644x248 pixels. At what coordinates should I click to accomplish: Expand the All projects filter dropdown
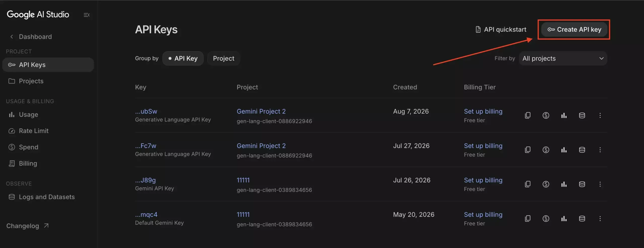point(563,58)
